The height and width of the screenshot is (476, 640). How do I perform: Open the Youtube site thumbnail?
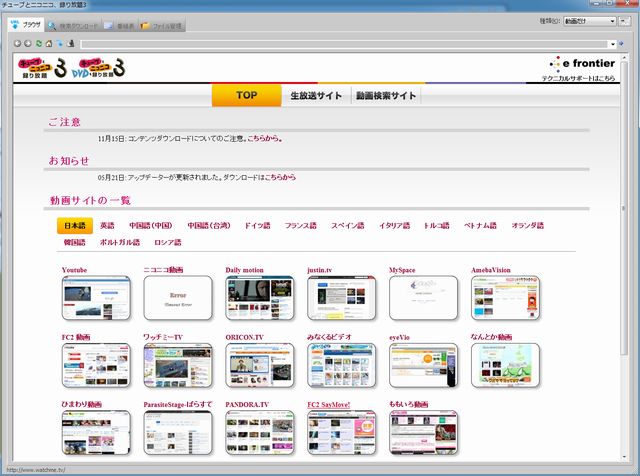pyautogui.click(x=96, y=298)
